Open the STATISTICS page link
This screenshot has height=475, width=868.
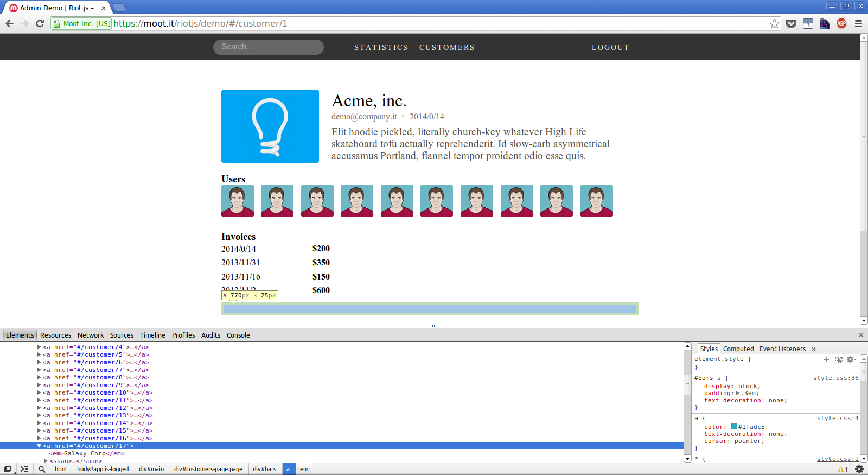381,47
